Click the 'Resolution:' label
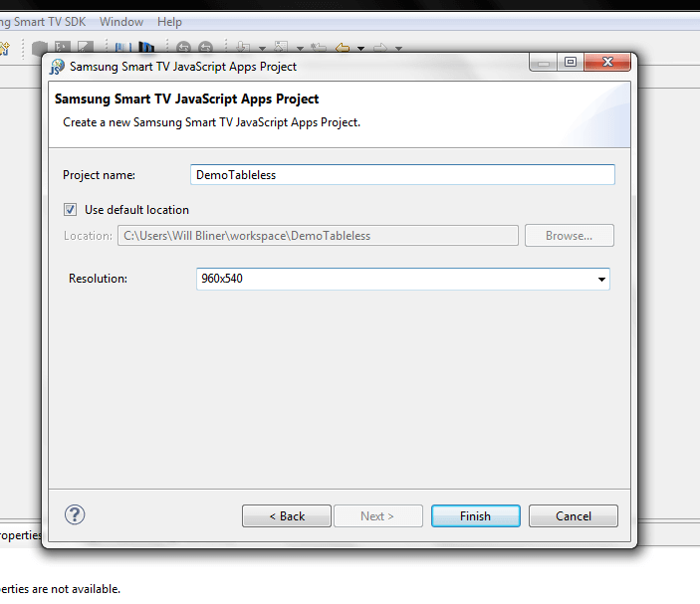The height and width of the screenshot is (604, 700). (x=98, y=279)
